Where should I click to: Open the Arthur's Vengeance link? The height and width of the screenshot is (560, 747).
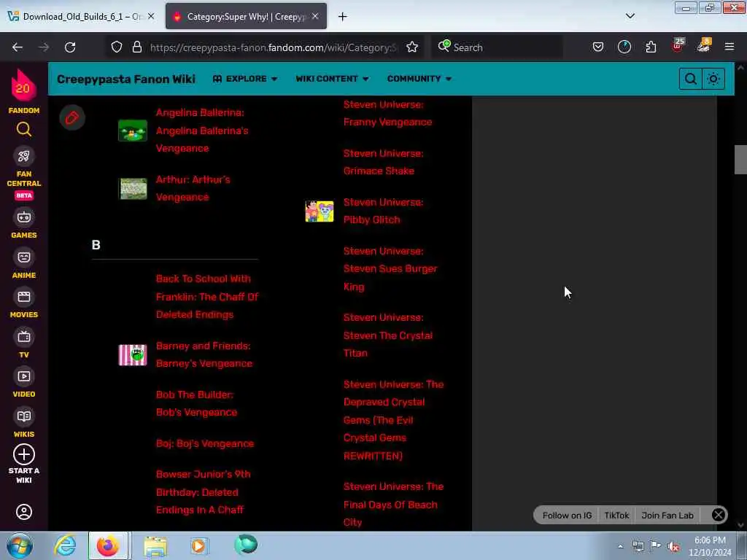coord(193,189)
